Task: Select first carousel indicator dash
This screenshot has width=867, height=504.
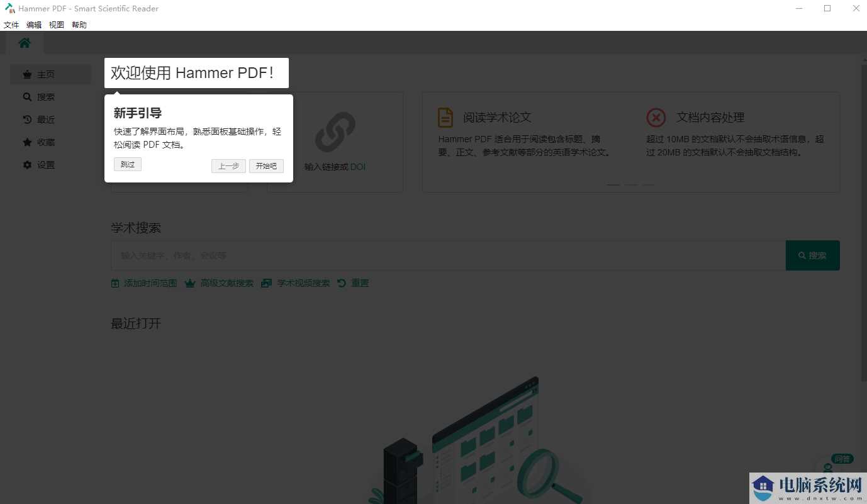Action: pyautogui.click(x=613, y=185)
